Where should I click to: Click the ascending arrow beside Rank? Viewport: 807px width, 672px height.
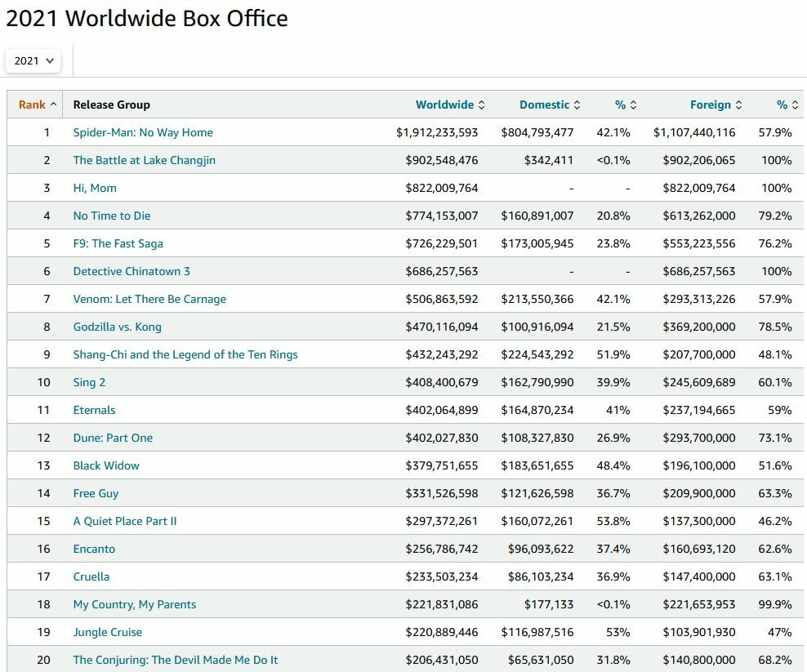point(53,105)
